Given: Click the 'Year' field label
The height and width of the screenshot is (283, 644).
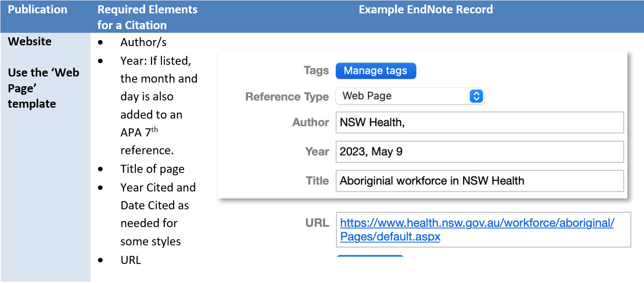Looking at the screenshot, I should tap(317, 151).
